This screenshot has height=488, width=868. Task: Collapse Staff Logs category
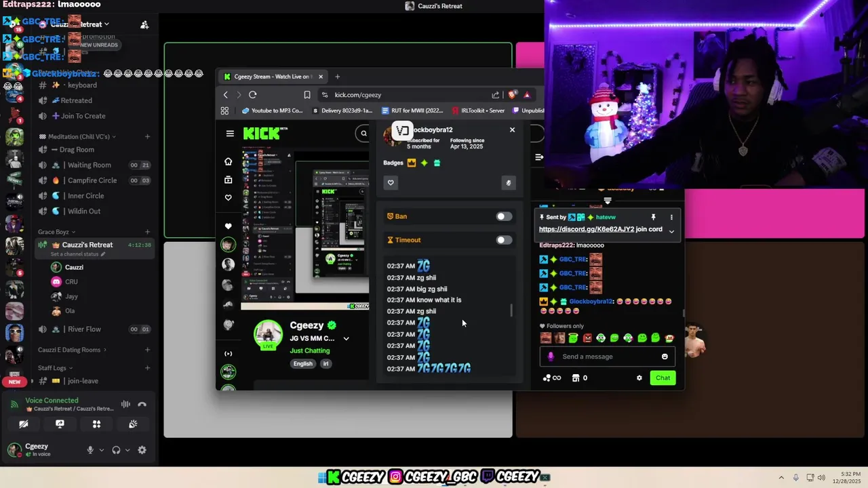[x=56, y=368]
